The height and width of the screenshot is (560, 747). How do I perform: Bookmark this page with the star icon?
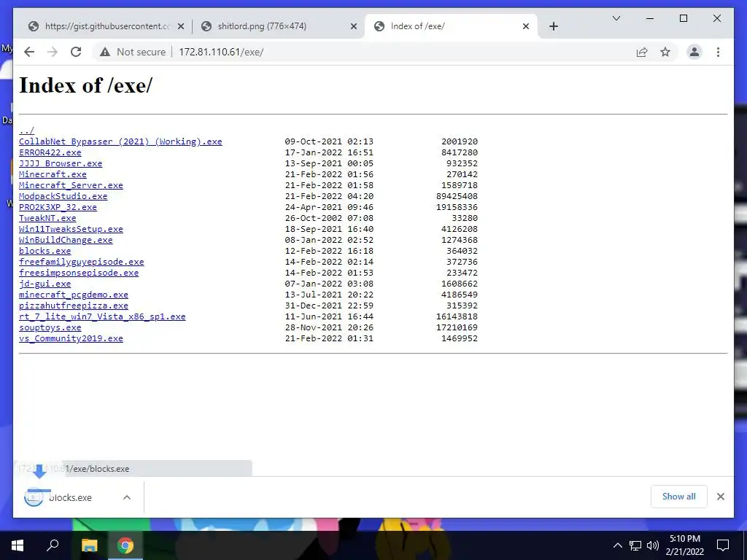coord(665,52)
